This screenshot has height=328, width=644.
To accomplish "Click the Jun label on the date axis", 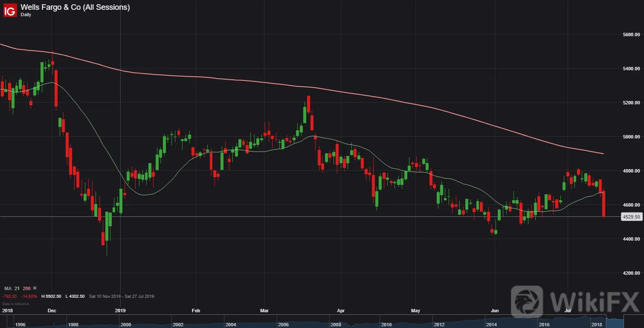I will pos(495,311).
